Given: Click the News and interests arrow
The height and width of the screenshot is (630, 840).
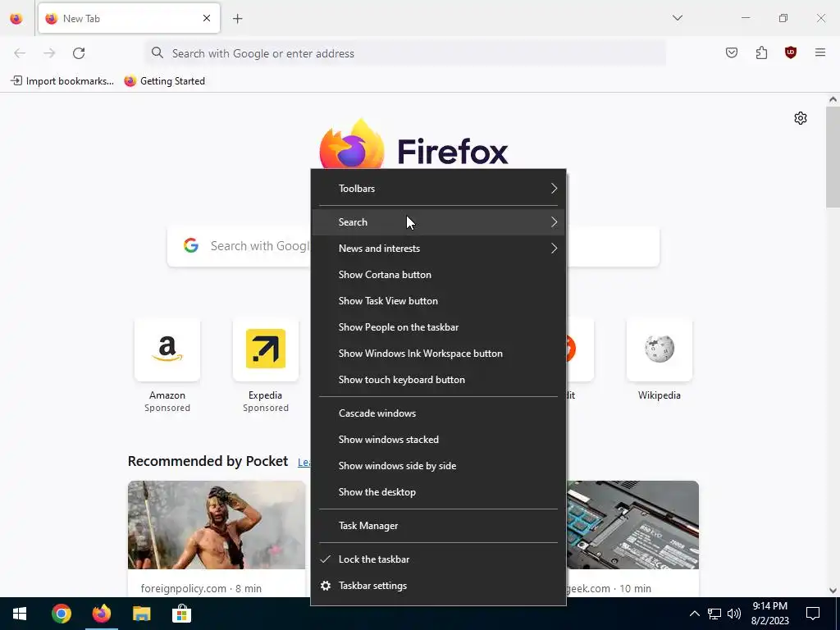Looking at the screenshot, I should tap(554, 248).
